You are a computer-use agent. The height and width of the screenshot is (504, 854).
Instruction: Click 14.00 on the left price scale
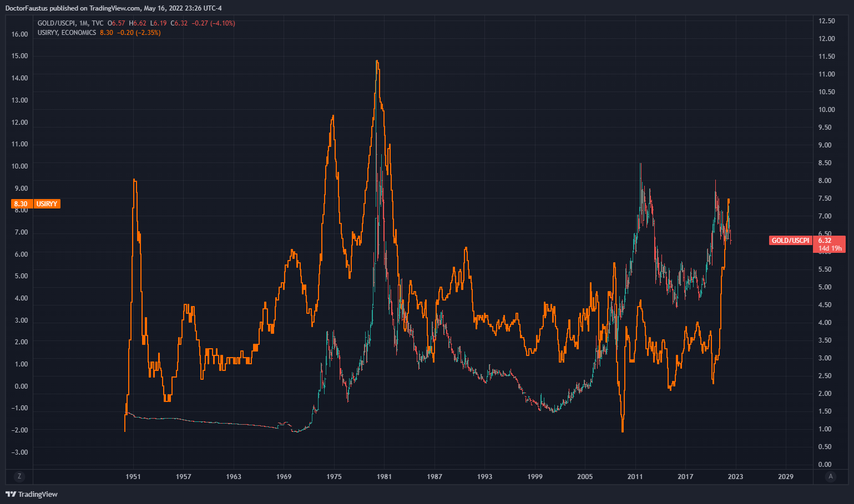19,78
